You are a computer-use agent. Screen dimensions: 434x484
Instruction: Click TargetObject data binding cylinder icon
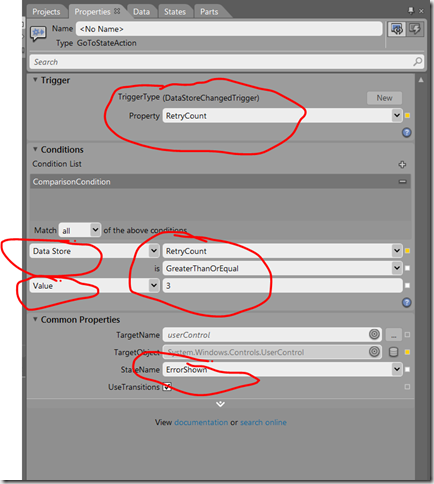[394, 352]
